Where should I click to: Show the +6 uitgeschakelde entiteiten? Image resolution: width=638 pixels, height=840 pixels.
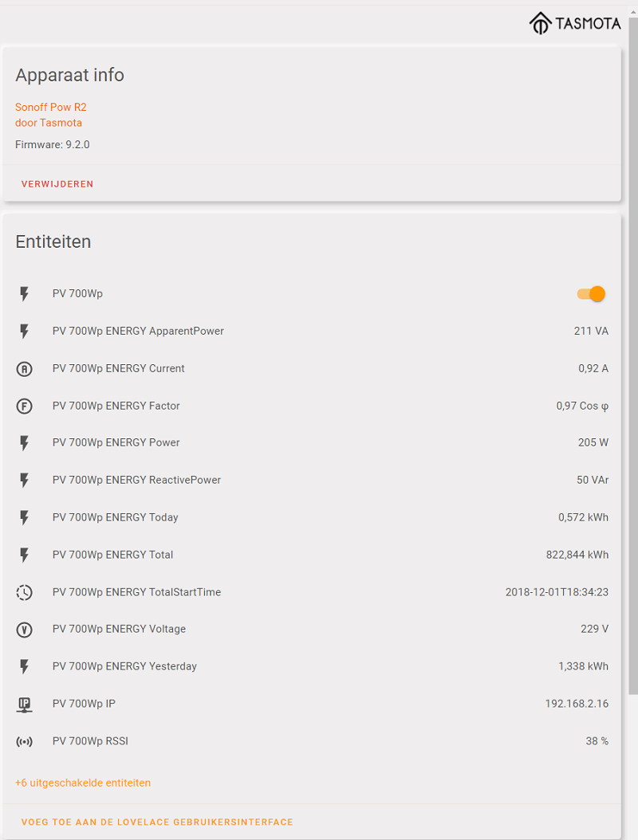coord(83,783)
